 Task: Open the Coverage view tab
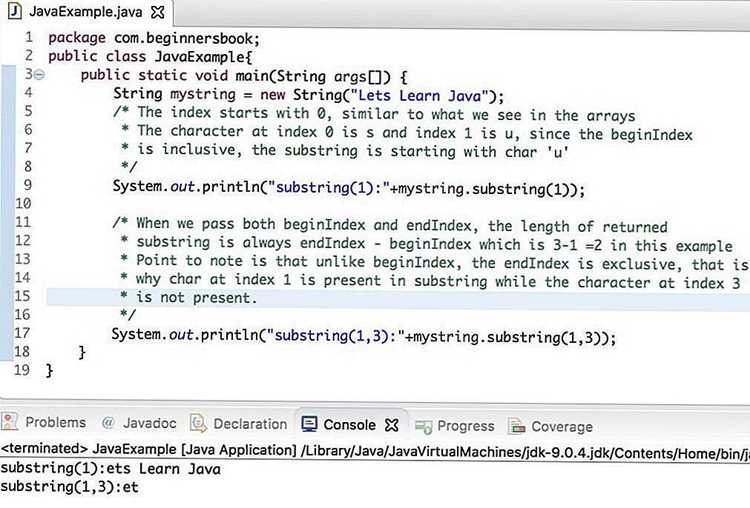[551, 426]
